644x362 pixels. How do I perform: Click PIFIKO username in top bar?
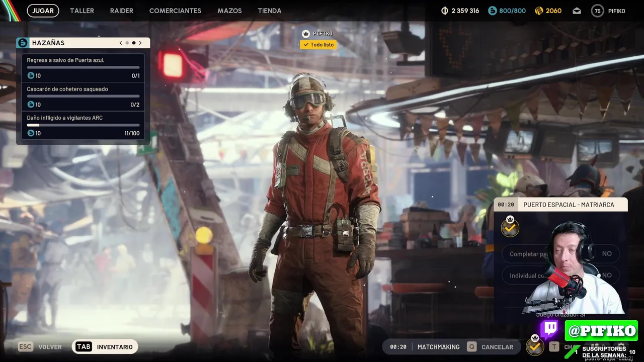[x=616, y=11]
